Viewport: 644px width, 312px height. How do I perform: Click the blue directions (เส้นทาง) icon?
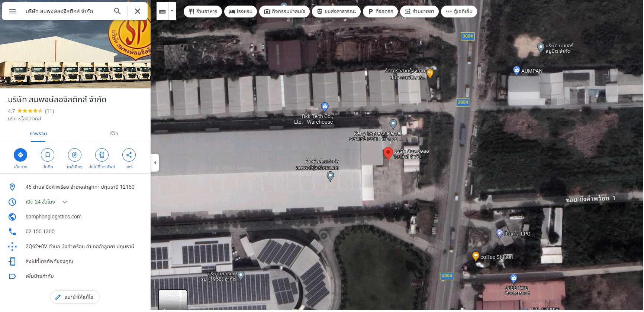(20, 155)
